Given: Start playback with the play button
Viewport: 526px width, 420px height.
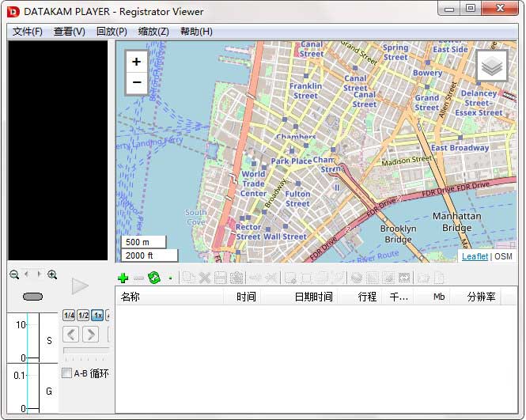Looking at the screenshot, I should (80, 286).
